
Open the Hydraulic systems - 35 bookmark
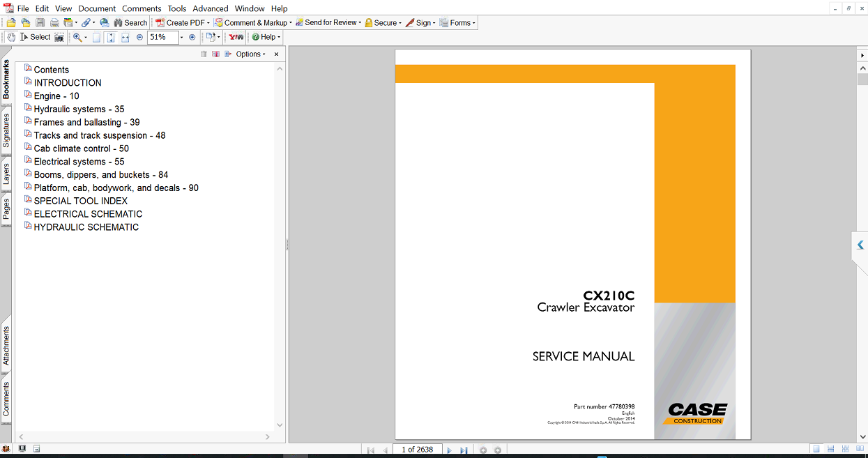pyautogui.click(x=79, y=109)
